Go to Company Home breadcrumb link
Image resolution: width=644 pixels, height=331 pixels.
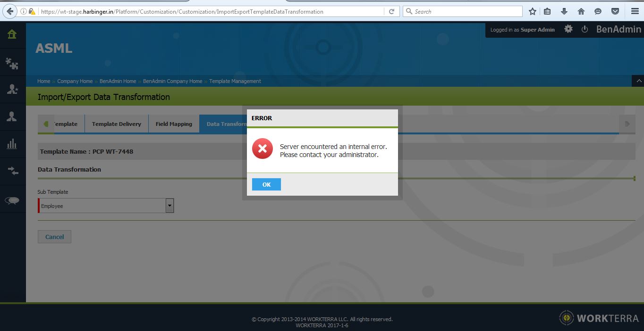tap(75, 81)
